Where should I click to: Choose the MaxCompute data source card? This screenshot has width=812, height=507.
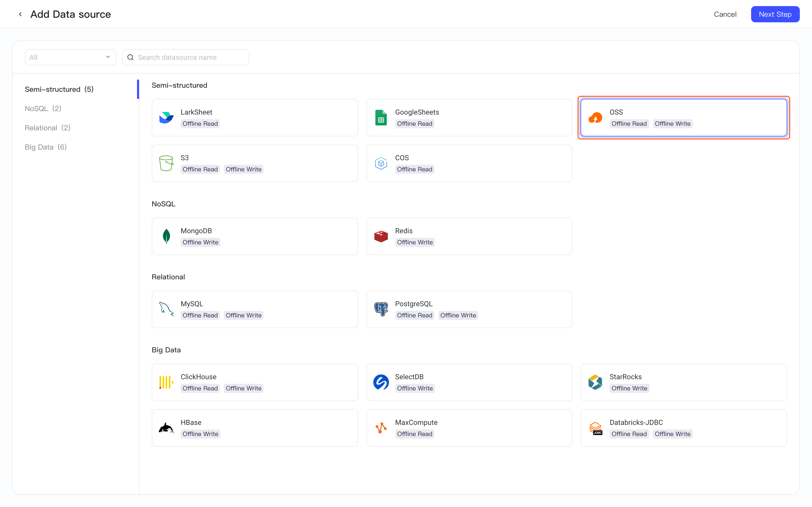(x=469, y=428)
